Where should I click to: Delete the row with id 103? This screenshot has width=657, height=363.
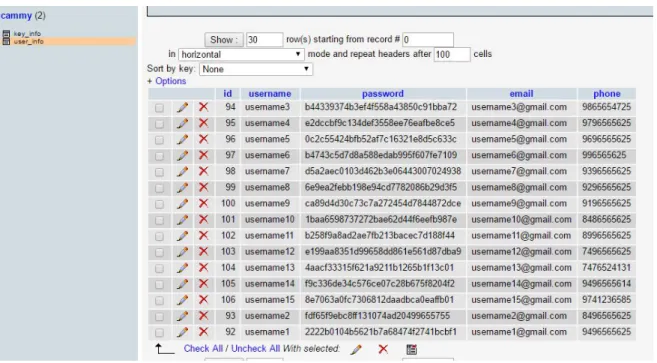coord(204,252)
